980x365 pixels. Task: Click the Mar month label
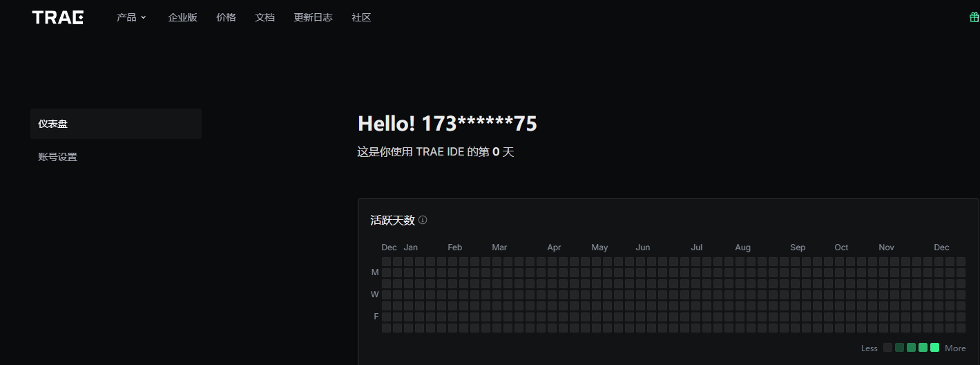499,247
